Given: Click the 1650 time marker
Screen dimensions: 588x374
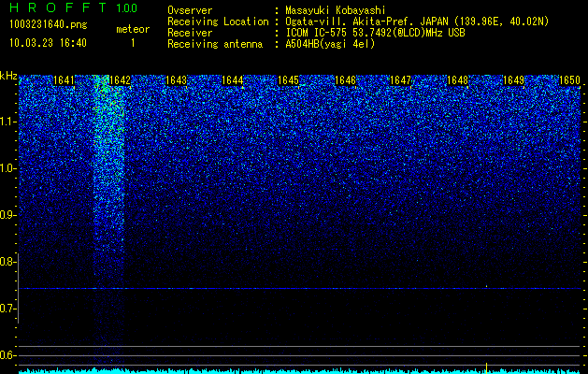Looking at the screenshot, I should click(x=569, y=80).
